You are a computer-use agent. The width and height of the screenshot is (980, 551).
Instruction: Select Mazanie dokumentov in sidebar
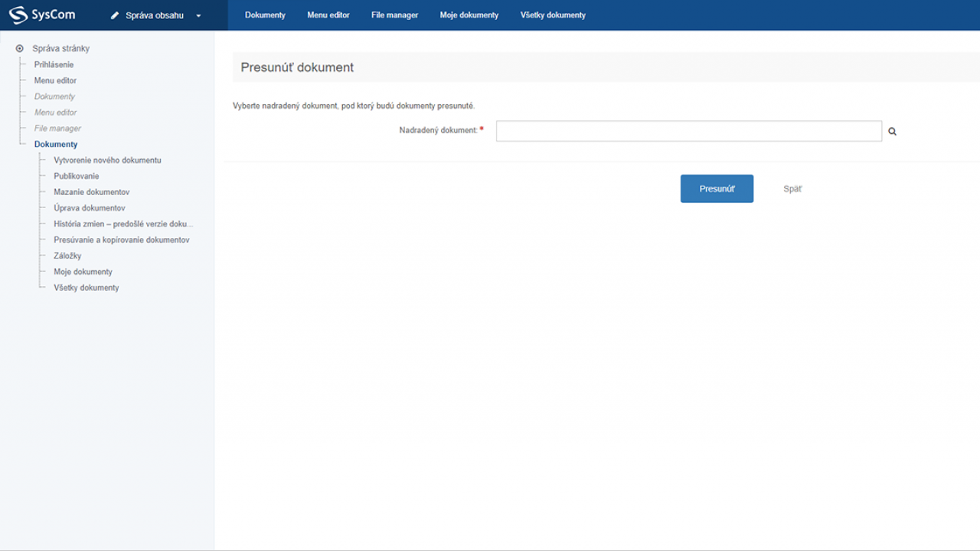click(x=91, y=192)
